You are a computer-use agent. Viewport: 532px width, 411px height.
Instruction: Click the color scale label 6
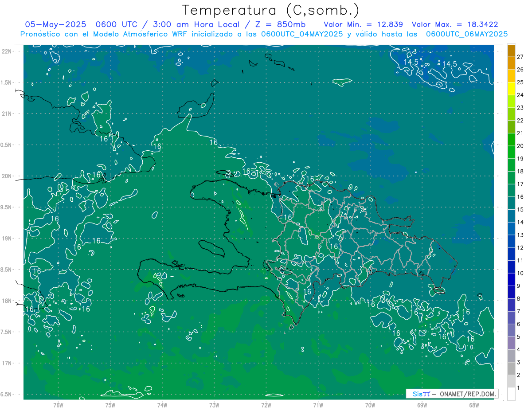tap(519, 324)
